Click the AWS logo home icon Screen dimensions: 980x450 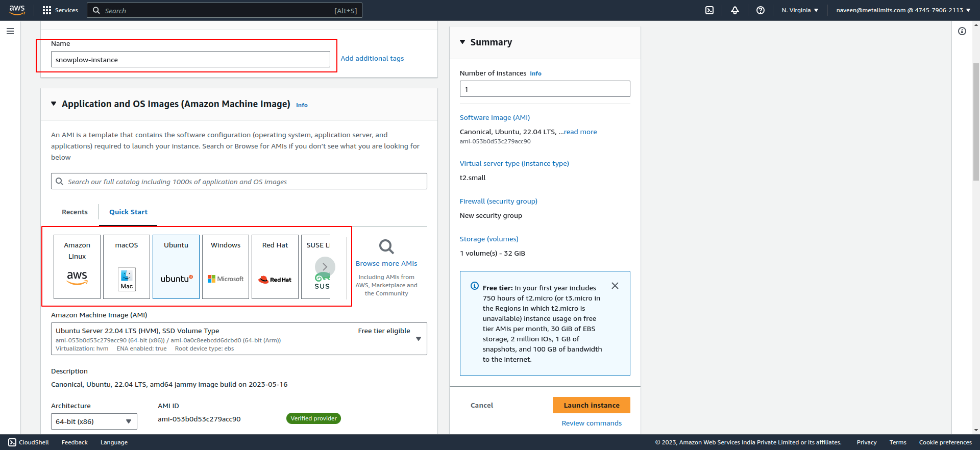[17, 10]
